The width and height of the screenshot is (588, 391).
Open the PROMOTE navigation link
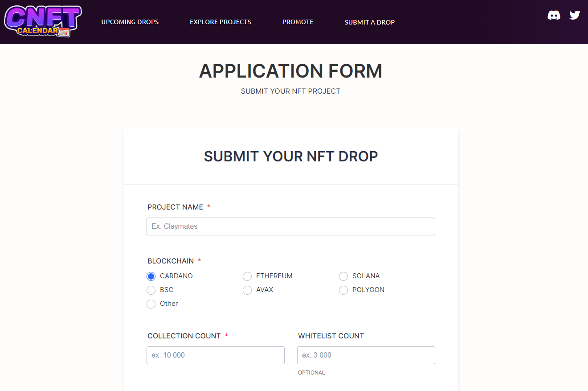(x=298, y=22)
